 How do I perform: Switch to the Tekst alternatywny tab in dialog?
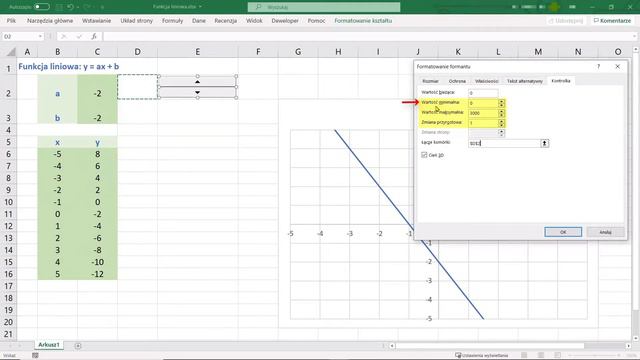point(525,81)
